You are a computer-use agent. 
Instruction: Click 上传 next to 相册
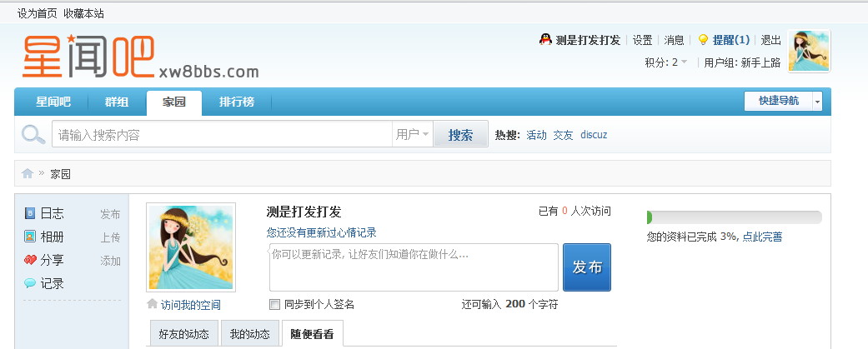(110, 238)
